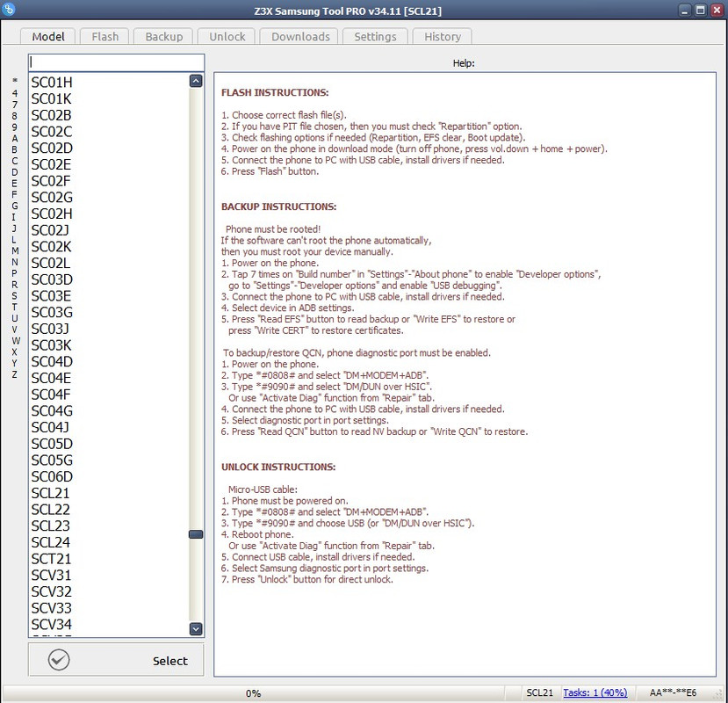Select model SCV31
The height and width of the screenshot is (703, 728).
tap(109, 576)
